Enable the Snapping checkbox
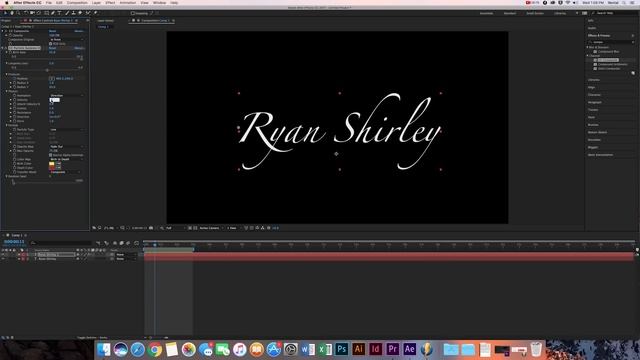This screenshot has height=360, width=640. coord(133,13)
